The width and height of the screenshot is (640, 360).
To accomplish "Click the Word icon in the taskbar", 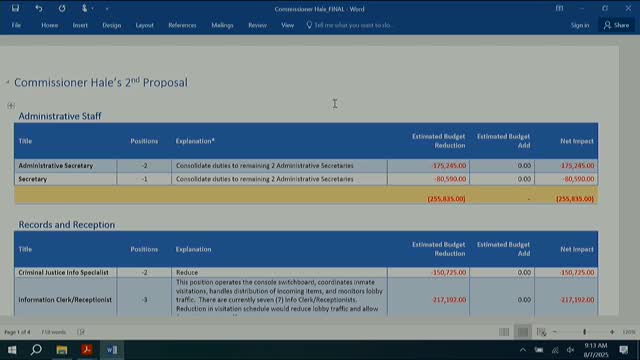I will (112, 350).
